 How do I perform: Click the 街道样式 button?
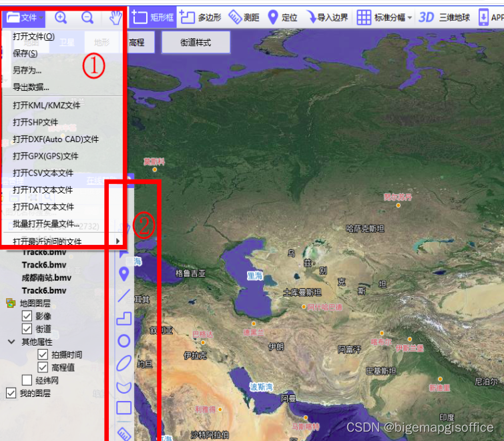(196, 43)
